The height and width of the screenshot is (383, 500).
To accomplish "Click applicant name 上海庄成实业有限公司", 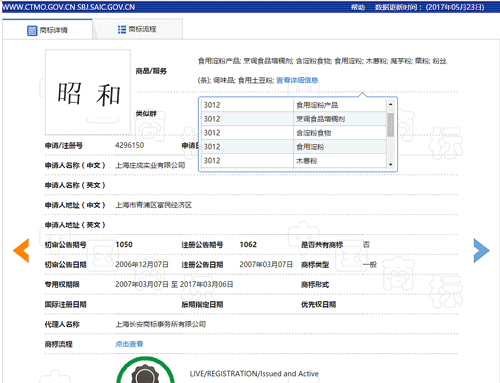I will pos(150,165).
